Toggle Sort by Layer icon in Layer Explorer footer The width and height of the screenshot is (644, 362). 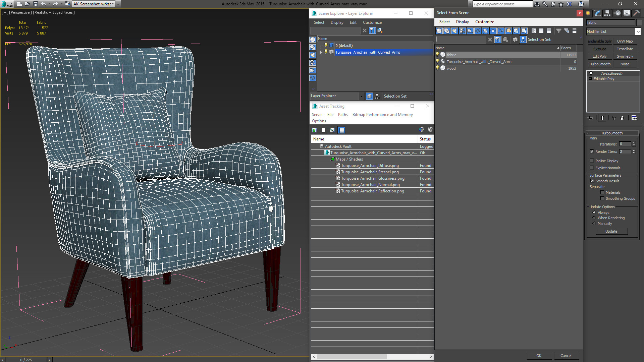point(369,96)
